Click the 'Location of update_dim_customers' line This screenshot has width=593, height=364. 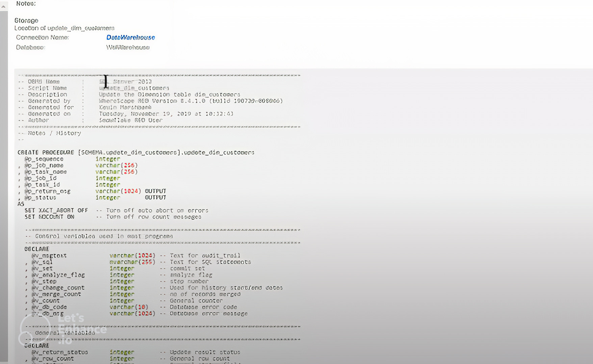[65, 28]
